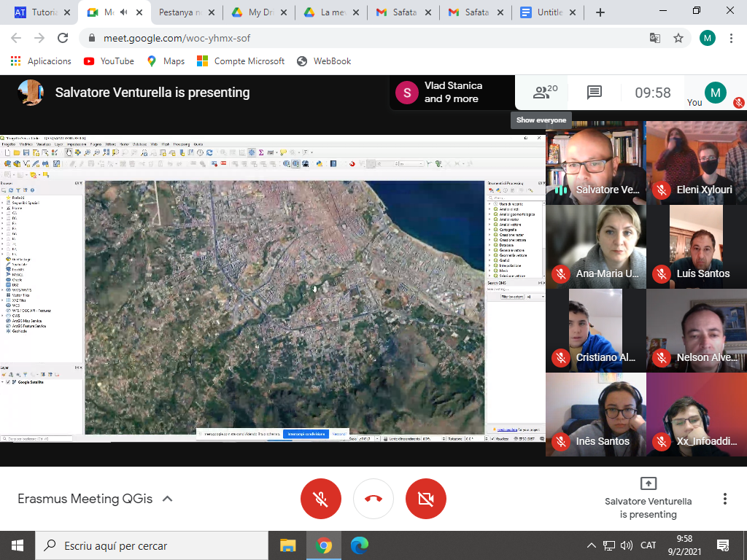This screenshot has width=747, height=560.
Task: Show hidden system tray icons chevron
Action: pyautogui.click(x=592, y=545)
